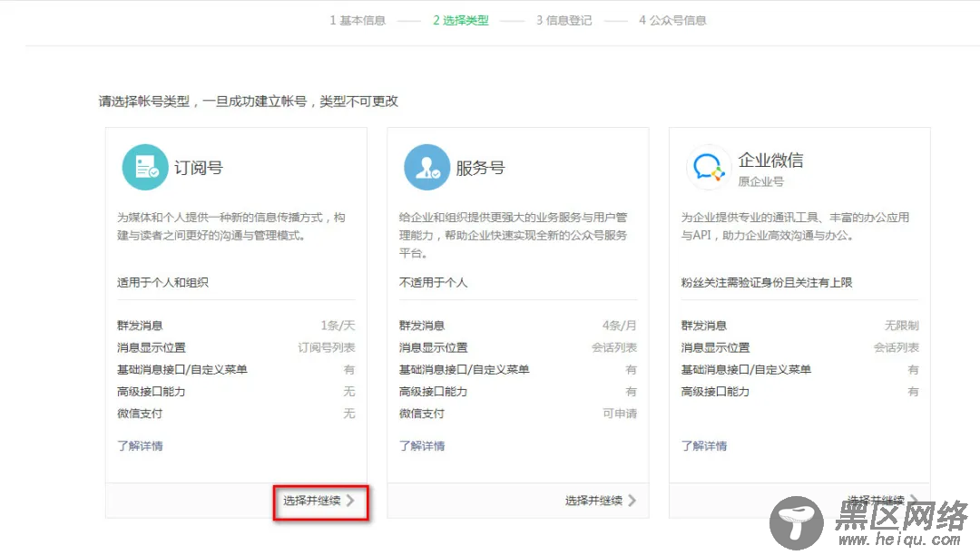
Task: Go to step 3 信息登记
Action: click(x=563, y=21)
